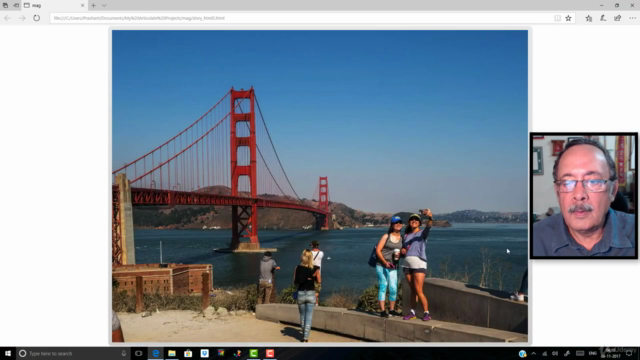This screenshot has height=360, width=640.
Task: Open the Add notes pen tool
Action: coord(603,18)
